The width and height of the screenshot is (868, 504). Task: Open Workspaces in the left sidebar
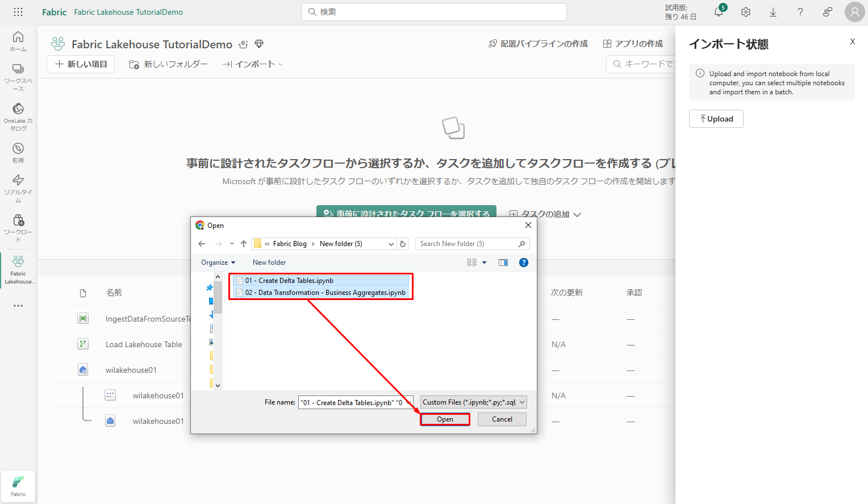18,77
